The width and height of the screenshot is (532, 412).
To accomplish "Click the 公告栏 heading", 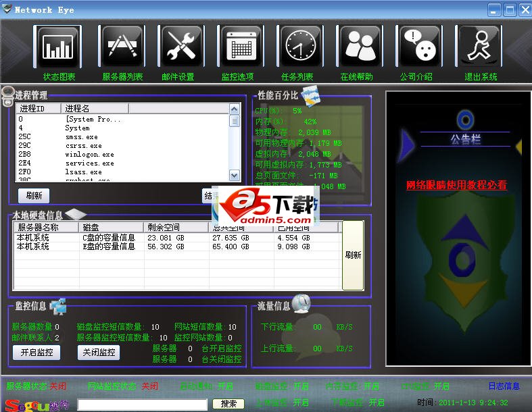I will [466, 139].
